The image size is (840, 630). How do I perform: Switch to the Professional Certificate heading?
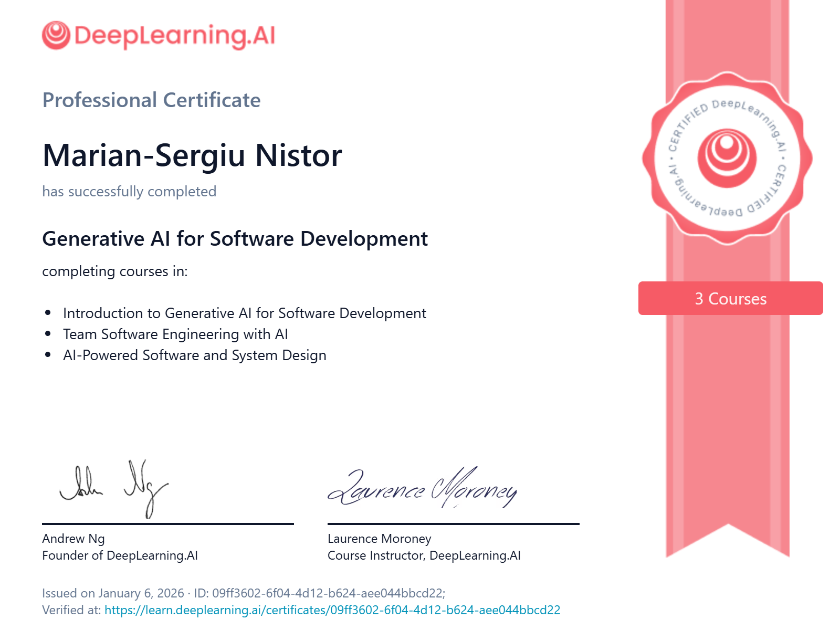151,100
